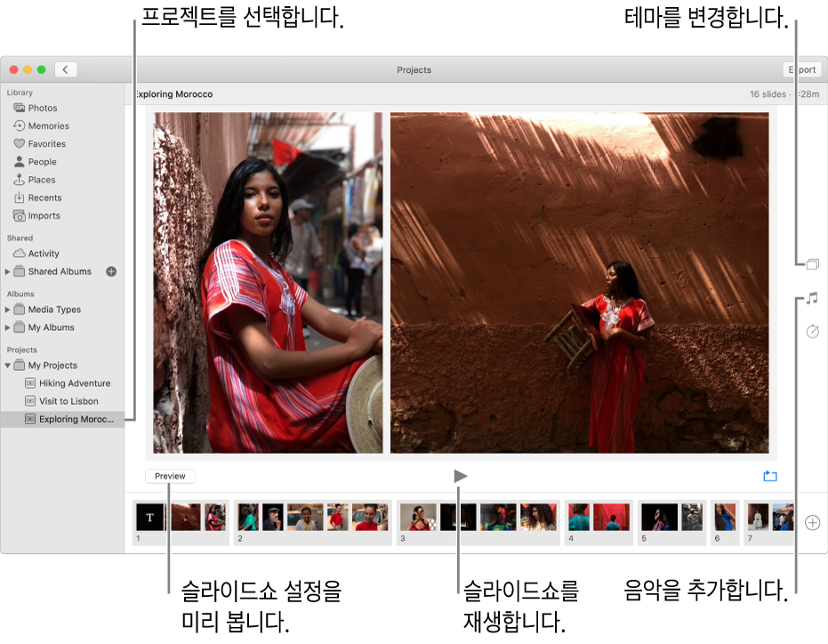Screen dimensions: 828x644
Task: Add a shared album with plus icon
Action: 111,271
